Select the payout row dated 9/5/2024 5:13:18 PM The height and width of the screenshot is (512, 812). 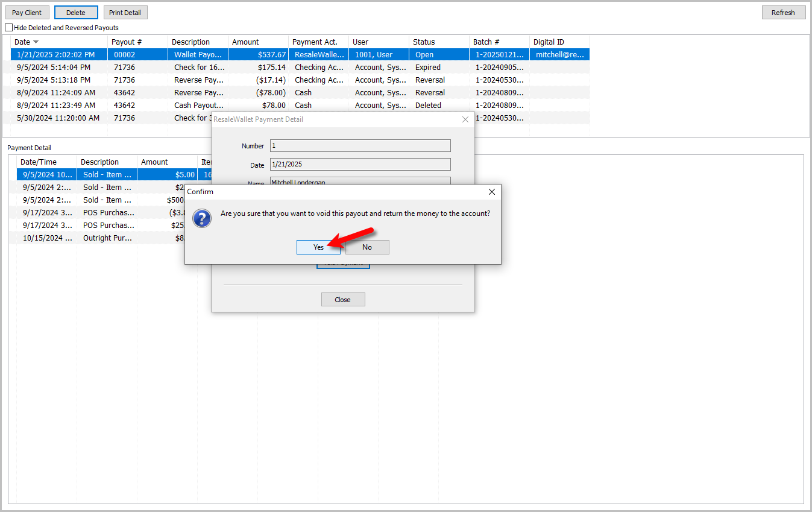pos(300,80)
